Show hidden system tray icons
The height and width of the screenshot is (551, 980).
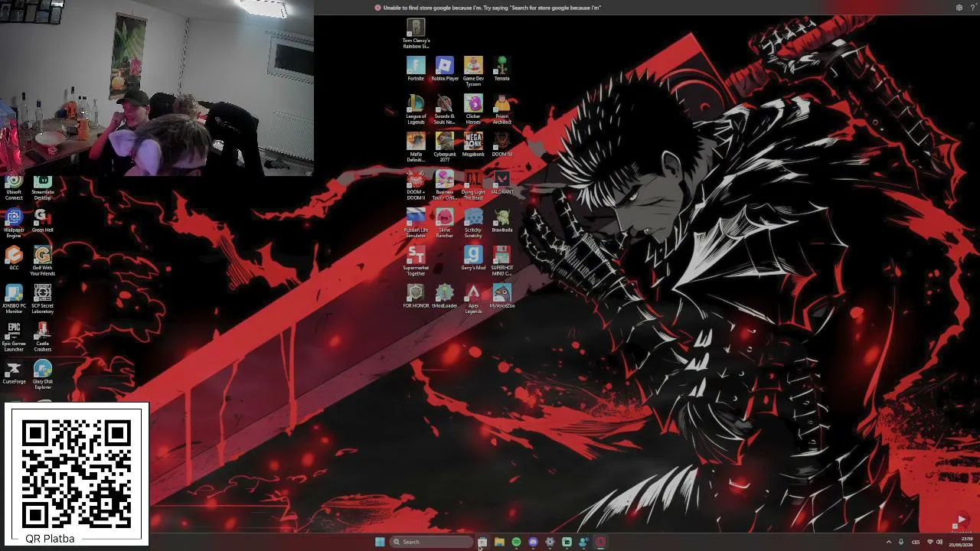(x=889, y=542)
